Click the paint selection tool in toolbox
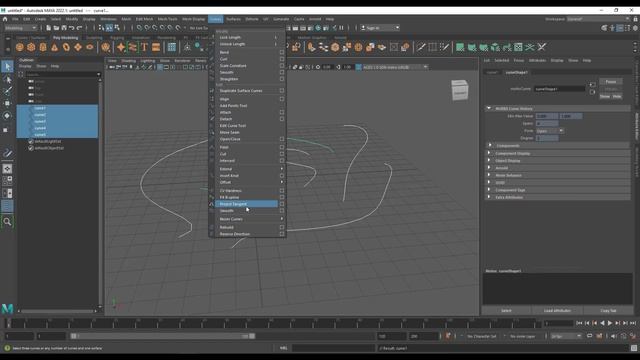The image size is (640, 360). [x=7, y=91]
